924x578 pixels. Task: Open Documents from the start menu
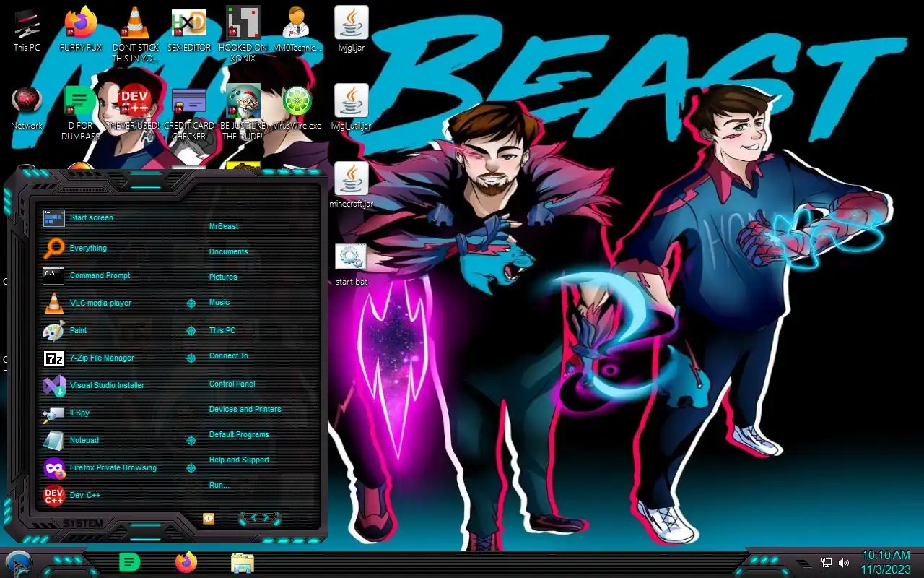coord(228,251)
